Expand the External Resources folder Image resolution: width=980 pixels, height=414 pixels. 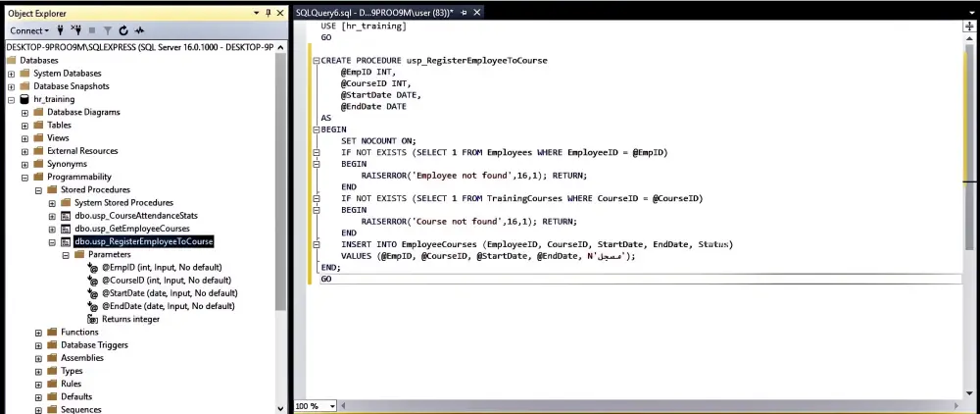[x=25, y=151]
